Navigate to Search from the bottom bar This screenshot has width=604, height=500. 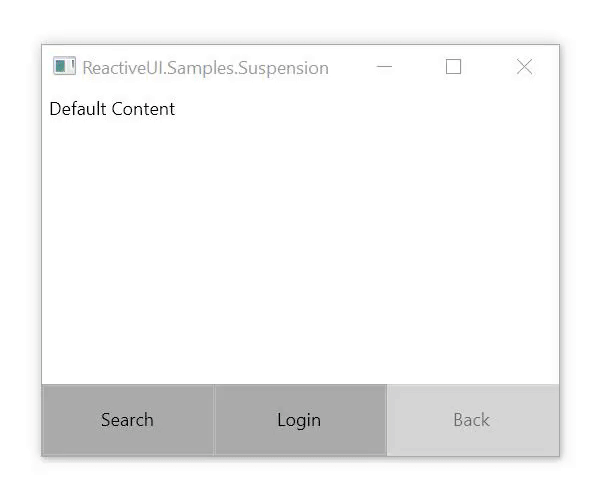click(x=127, y=420)
